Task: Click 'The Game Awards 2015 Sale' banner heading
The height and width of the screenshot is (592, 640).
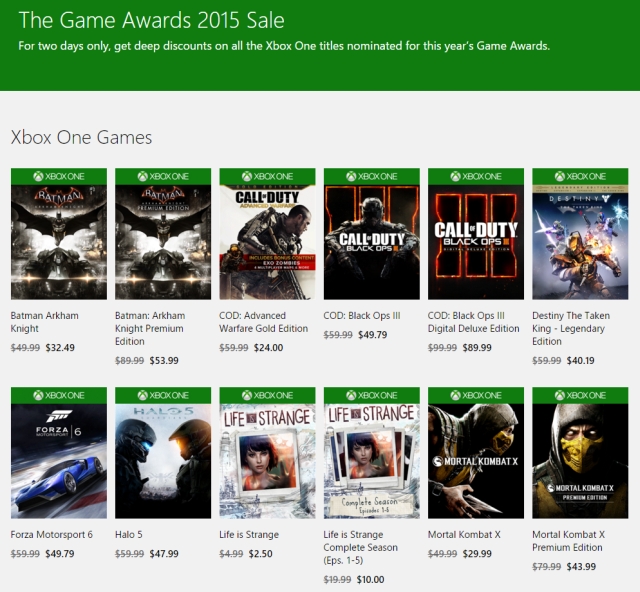Action: (151, 20)
